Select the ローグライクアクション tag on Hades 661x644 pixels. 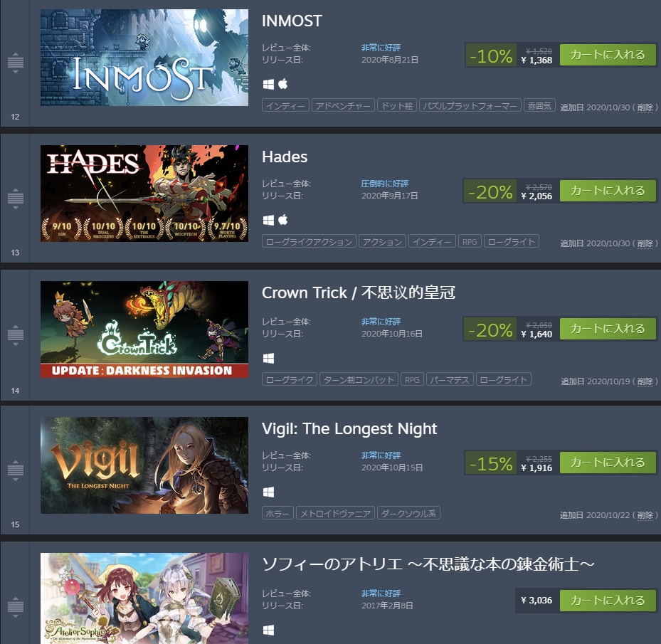point(309,242)
